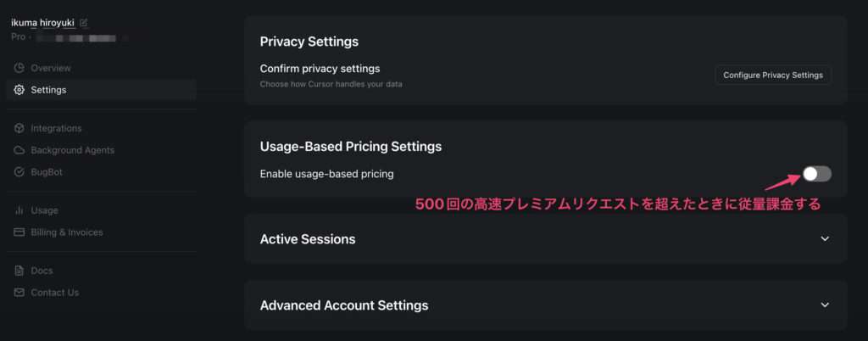Click the Integrations cube icon
Screen dimensions: 868x341
19,128
